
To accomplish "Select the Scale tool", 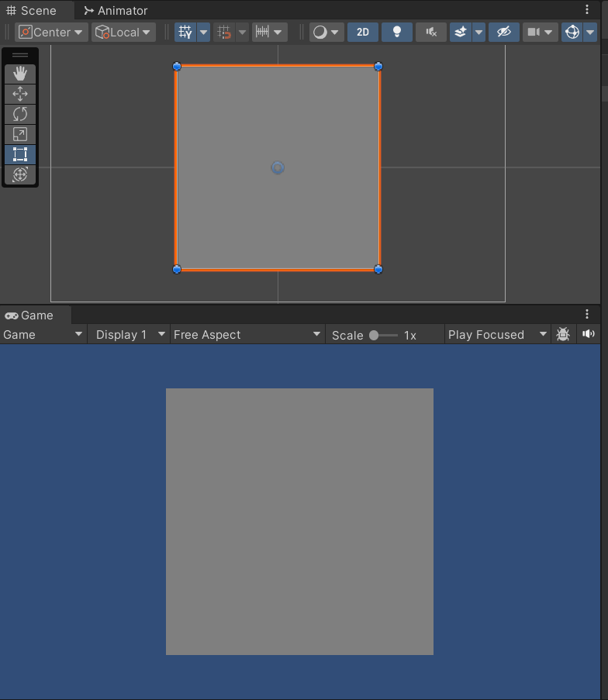I will 20,134.
